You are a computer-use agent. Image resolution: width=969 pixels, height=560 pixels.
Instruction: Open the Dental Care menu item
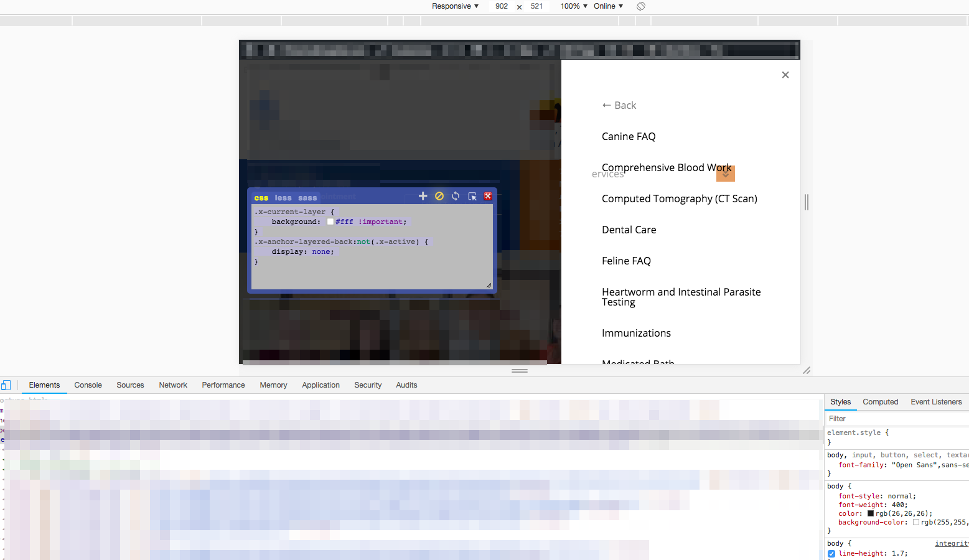[629, 230]
